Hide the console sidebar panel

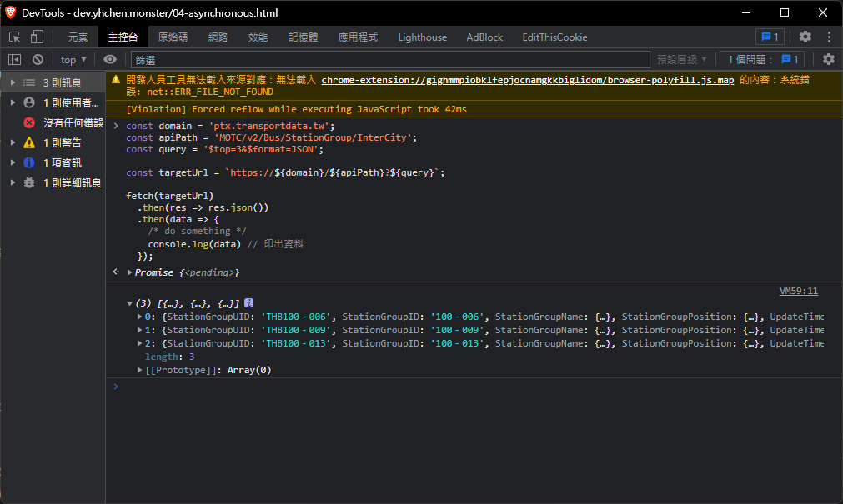pos(14,59)
